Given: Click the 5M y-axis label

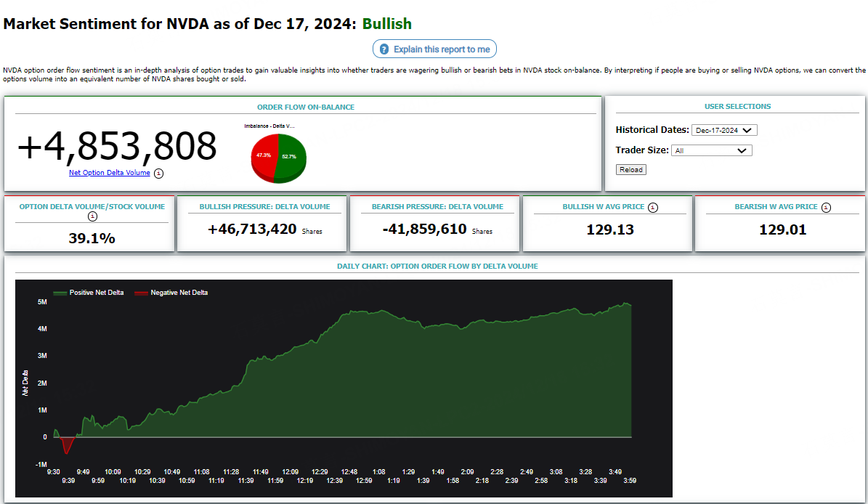Looking at the screenshot, I should click(x=42, y=302).
